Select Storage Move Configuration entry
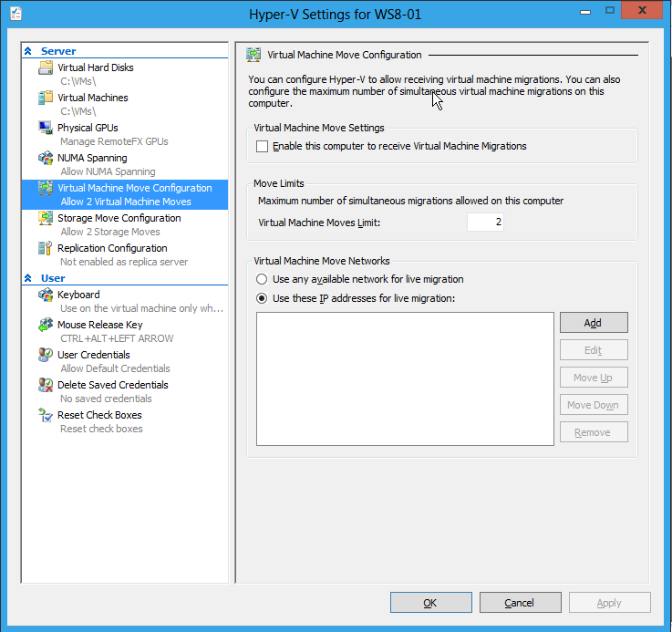The image size is (672, 632). (125, 224)
